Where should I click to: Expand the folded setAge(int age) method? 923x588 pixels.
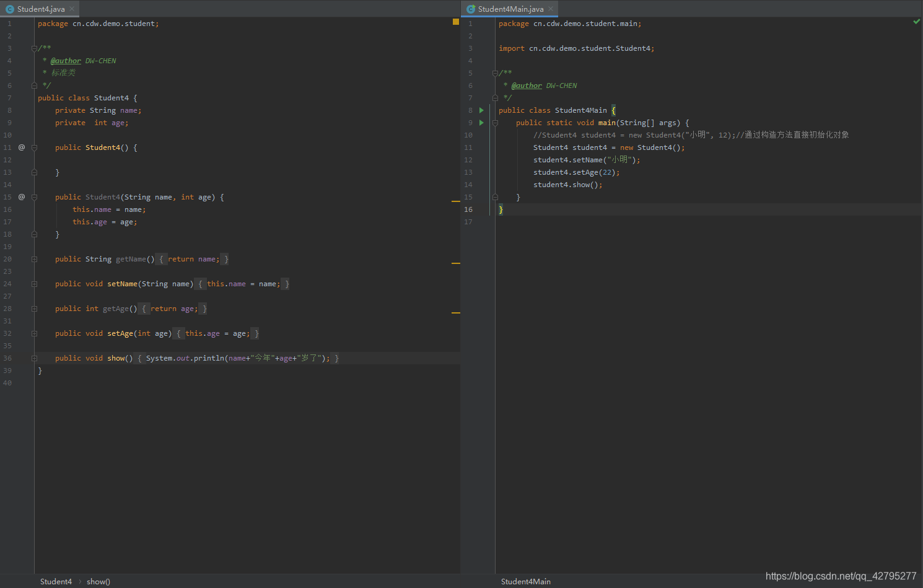(34, 333)
